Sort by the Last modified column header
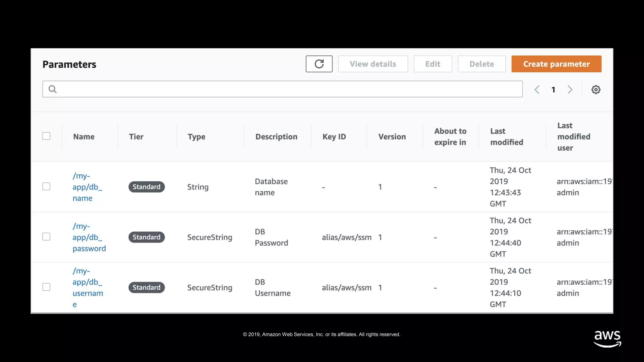 pyautogui.click(x=506, y=137)
